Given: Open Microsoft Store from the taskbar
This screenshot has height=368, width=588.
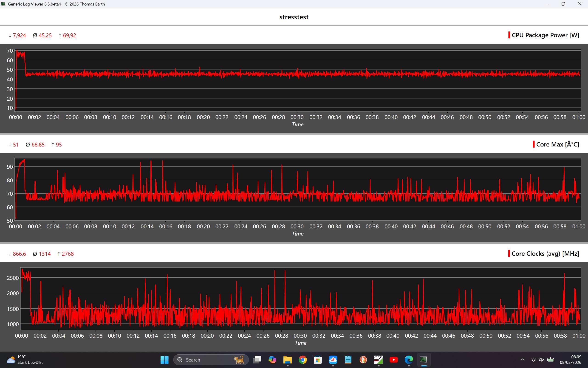Looking at the screenshot, I should pos(318,359).
